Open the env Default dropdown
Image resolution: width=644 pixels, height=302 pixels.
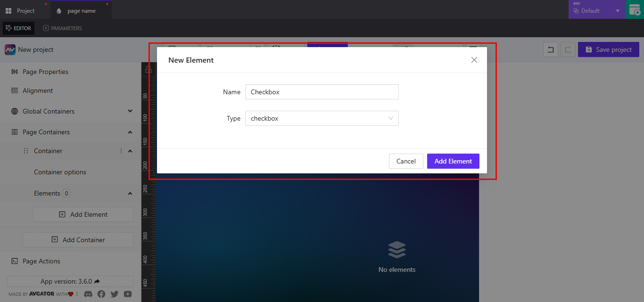[x=596, y=10]
